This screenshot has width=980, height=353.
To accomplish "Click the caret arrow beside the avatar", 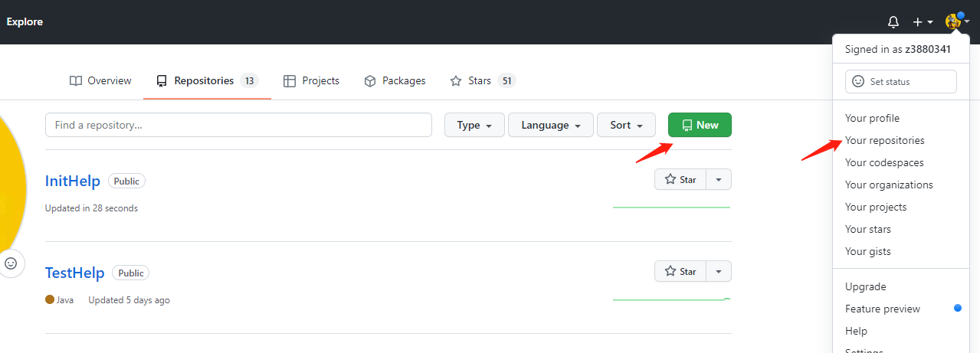I will [967, 22].
